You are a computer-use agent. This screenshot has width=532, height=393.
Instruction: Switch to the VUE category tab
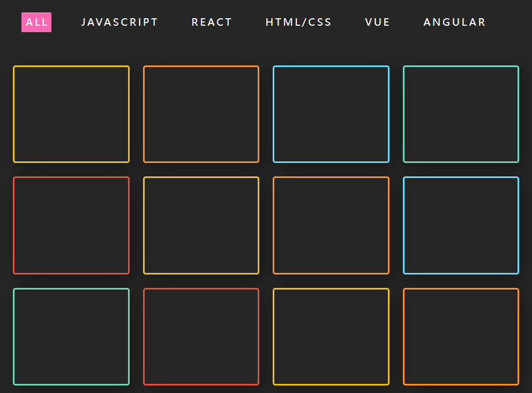pyautogui.click(x=377, y=22)
